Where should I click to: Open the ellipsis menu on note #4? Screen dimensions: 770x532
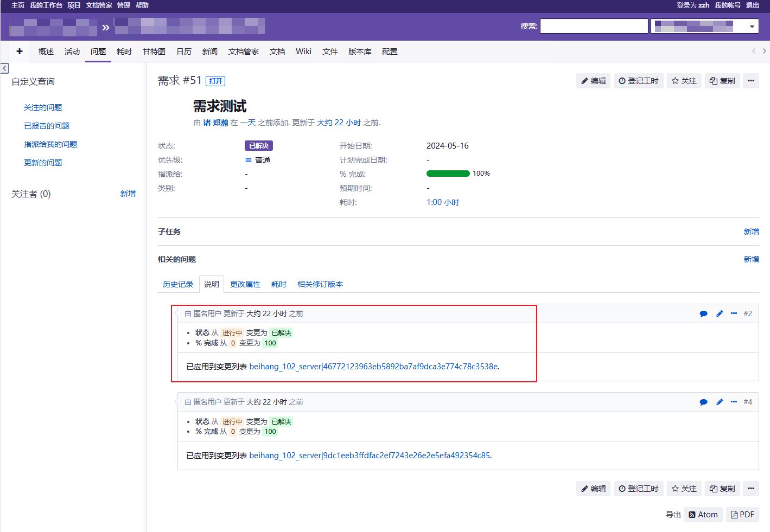pyautogui.click(x=734, y=402)
